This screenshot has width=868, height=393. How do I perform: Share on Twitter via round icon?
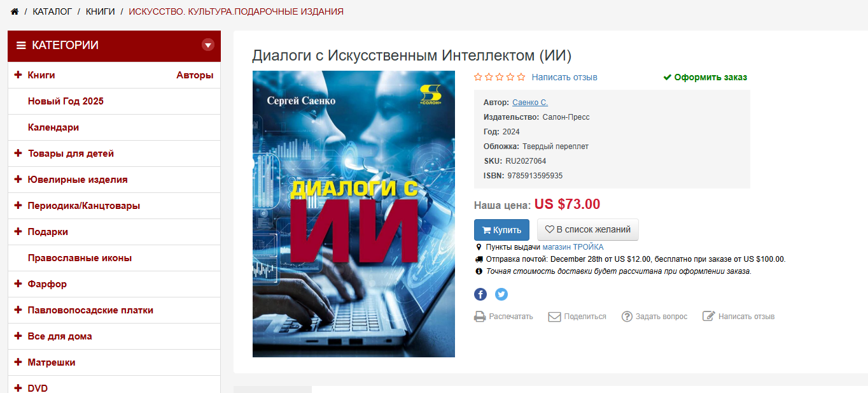tap(501, 294)
